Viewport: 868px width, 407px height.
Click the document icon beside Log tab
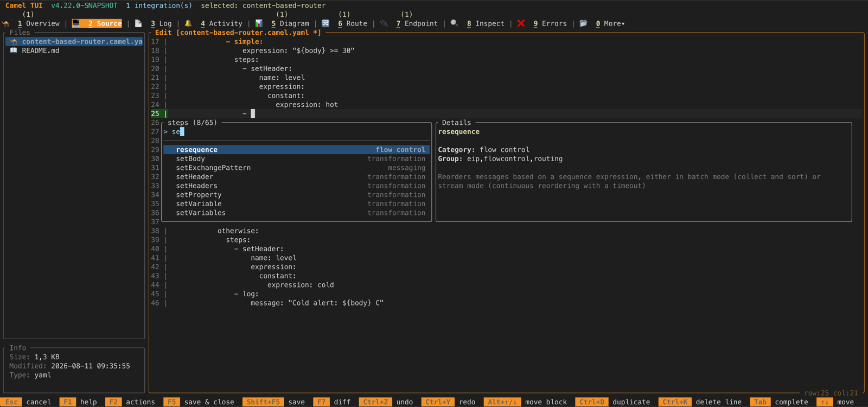[138, 23]
